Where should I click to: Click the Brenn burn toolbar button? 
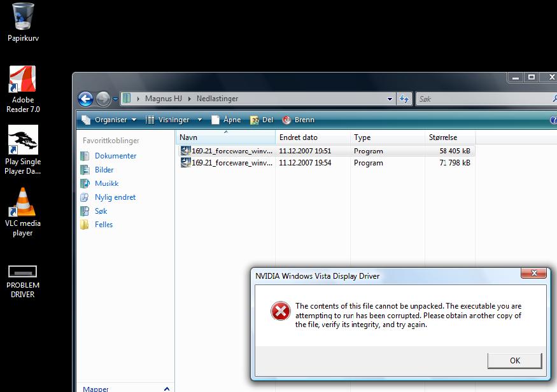(x=299, y=120)
